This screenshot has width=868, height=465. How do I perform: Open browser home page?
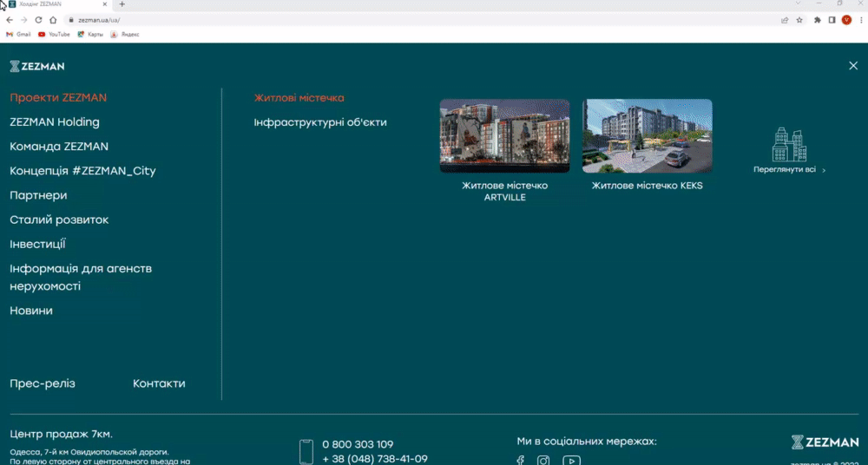[x=53, y=20]
